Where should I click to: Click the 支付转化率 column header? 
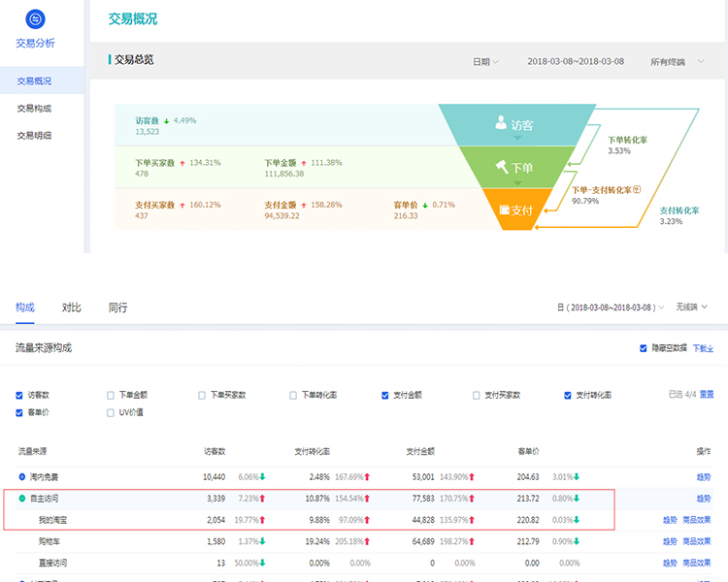pos(313,451)
